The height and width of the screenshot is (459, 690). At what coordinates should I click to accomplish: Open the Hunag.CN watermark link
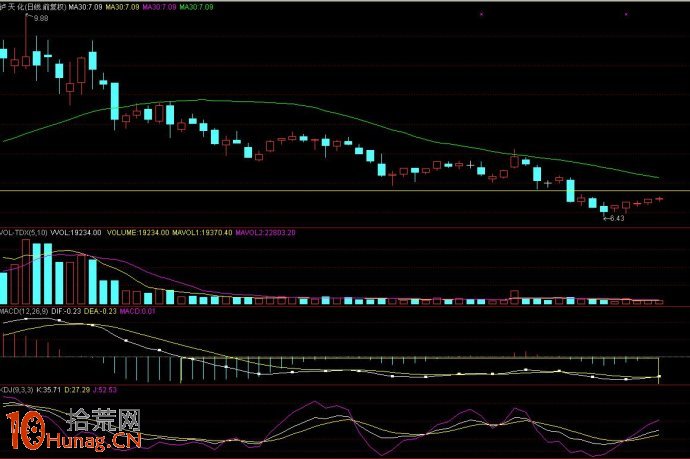pyautogui.click(x=95, y=441)
